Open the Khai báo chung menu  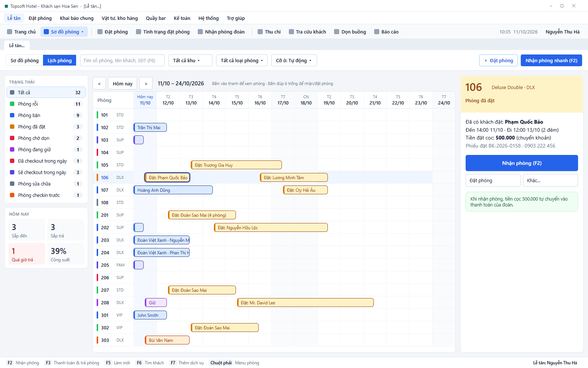(x=77, y=18)
